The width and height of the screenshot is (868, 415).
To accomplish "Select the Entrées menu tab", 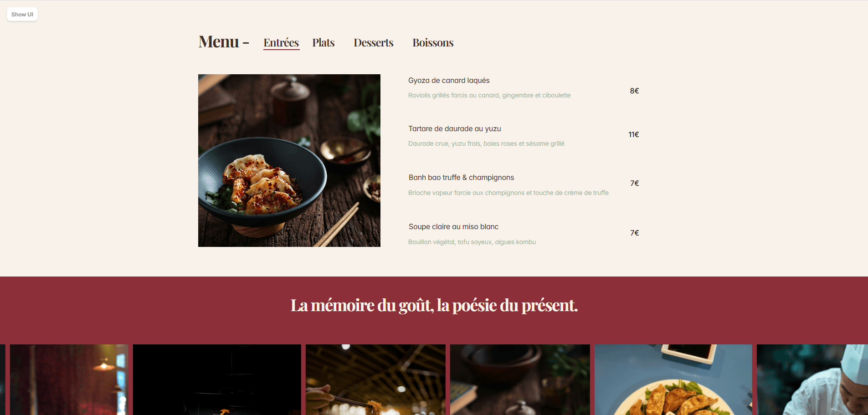I will point(281,43).
